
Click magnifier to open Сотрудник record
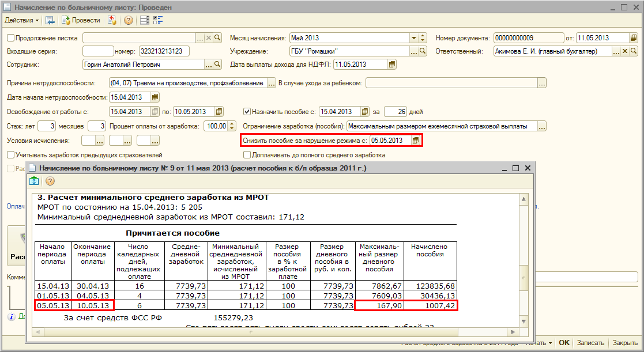point(217,65)
